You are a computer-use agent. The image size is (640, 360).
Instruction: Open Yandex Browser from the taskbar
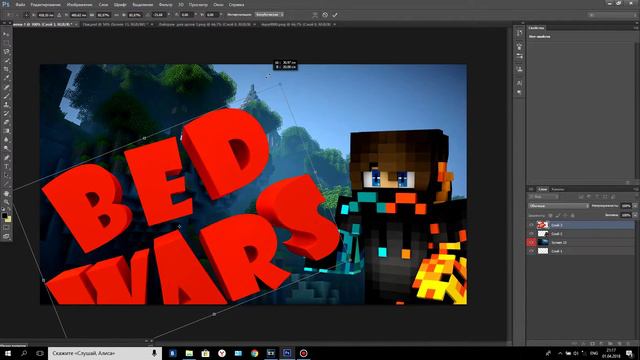(222, 353)
